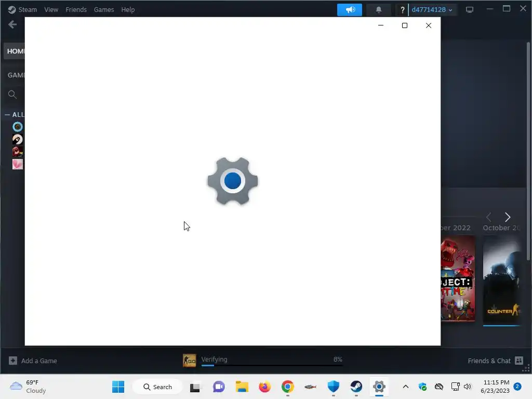Image resolution: width=532 pixels, height=399 pixels.
Task: Minimize the Settings loading window
Action: tap(381, 25)
